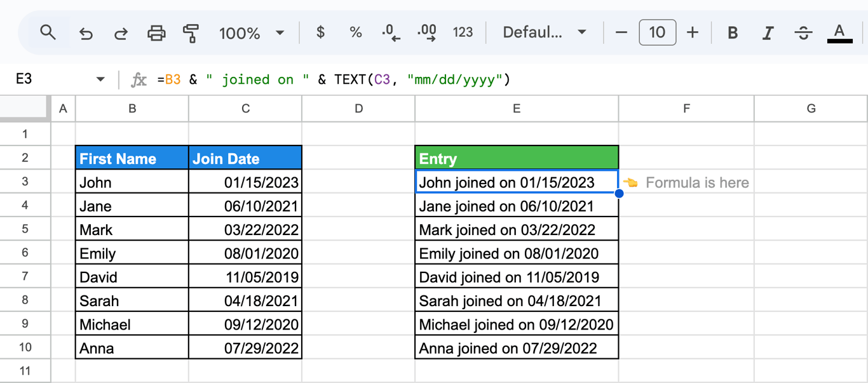This screenshot has height=383, width=868.
Task: Click the Join Date header cell
Action: click(x=245, y=158)
